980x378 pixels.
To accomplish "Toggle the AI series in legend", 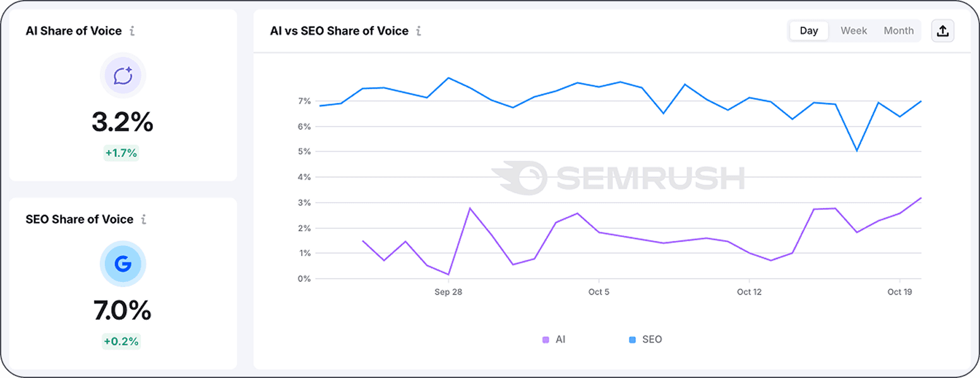I will click(x=560, y=339).
